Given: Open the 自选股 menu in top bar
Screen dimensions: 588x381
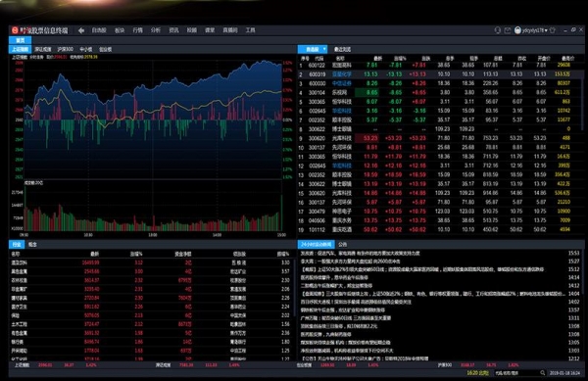Looking at the screenshot, I should (99, 30).
